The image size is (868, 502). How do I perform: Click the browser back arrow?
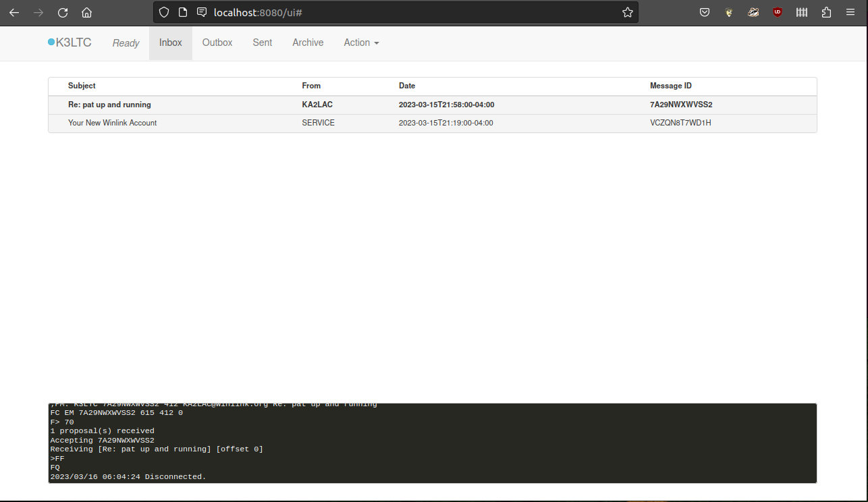(x=14, y=12)
